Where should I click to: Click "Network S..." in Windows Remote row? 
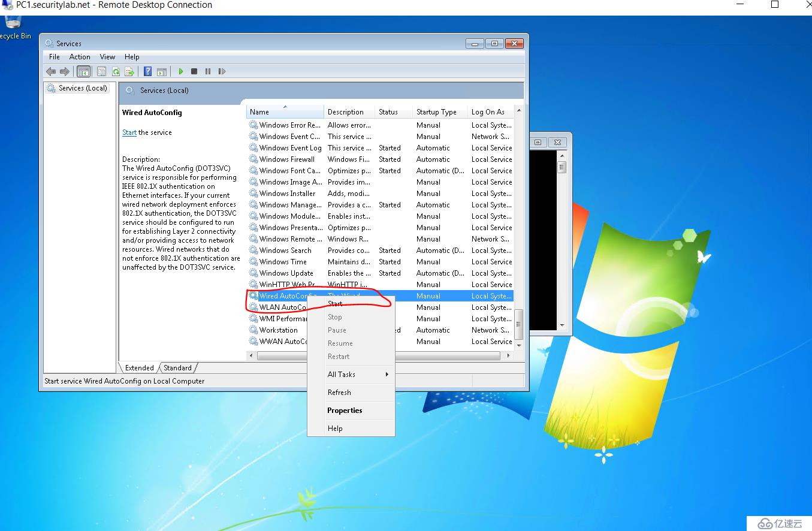click(490, 239)
